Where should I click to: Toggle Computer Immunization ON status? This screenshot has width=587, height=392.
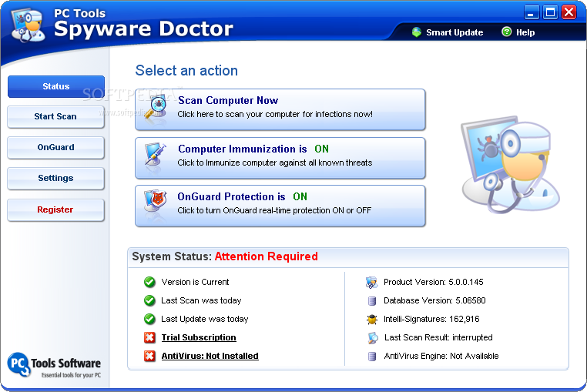click(321, 149)
